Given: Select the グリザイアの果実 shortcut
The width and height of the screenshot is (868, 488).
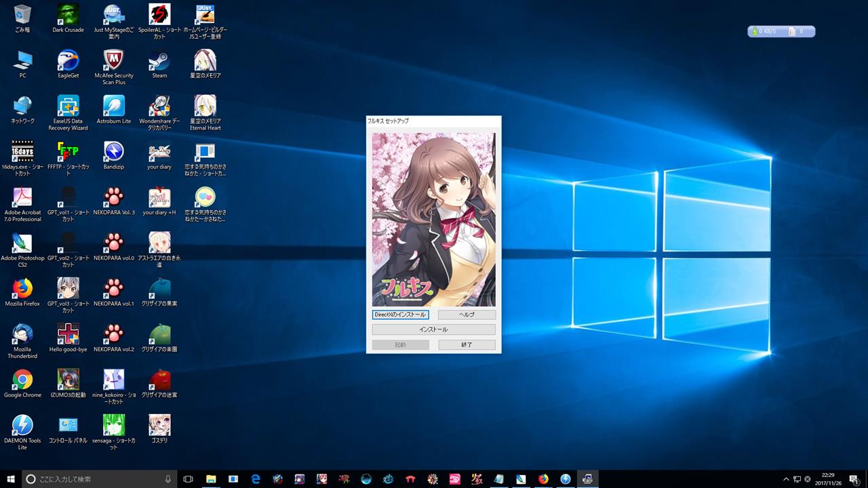Looking at the screenshot, I should (x=159, y=292).
